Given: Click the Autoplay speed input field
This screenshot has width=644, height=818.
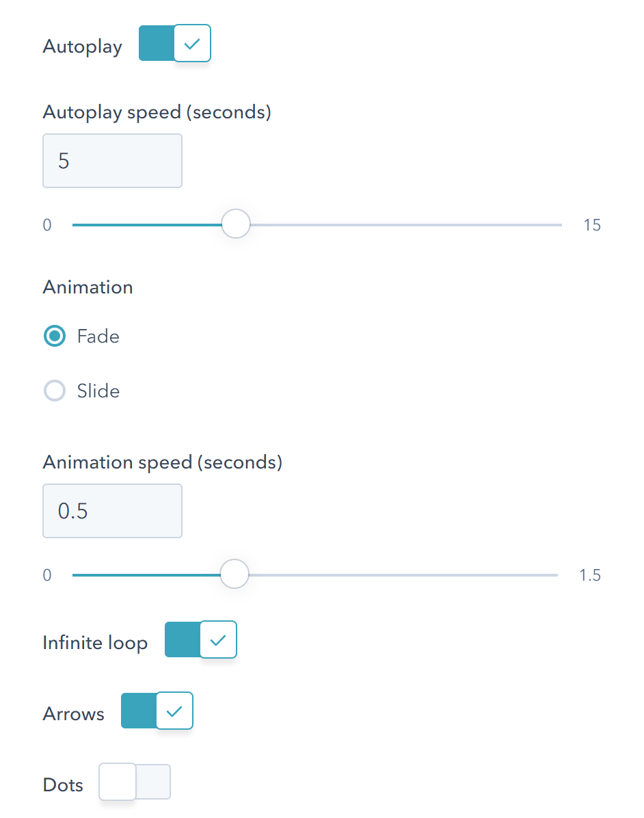Looking at the screenshot, I should point(112,161).
